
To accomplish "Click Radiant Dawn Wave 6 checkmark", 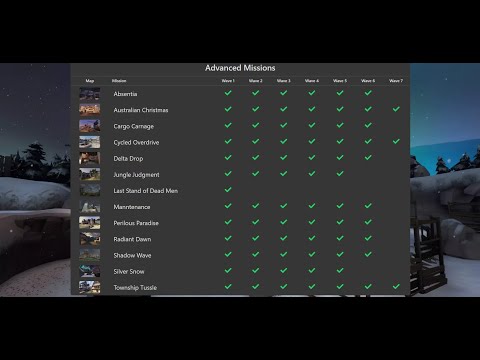I will [x=368, y=238].
